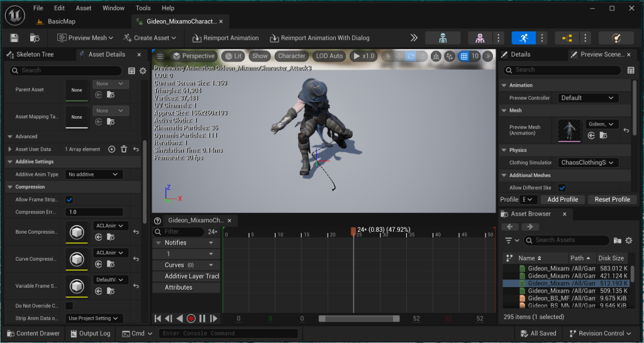Open Additive Anim Type dropdown
This screenshot has width=644, height=343.
point(94,175)
